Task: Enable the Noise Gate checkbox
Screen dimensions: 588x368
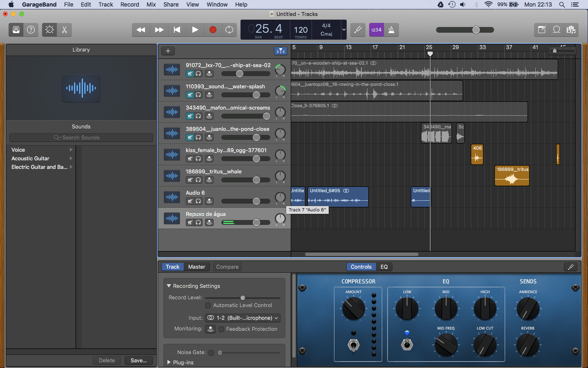Action: click(x=211, y=352)
